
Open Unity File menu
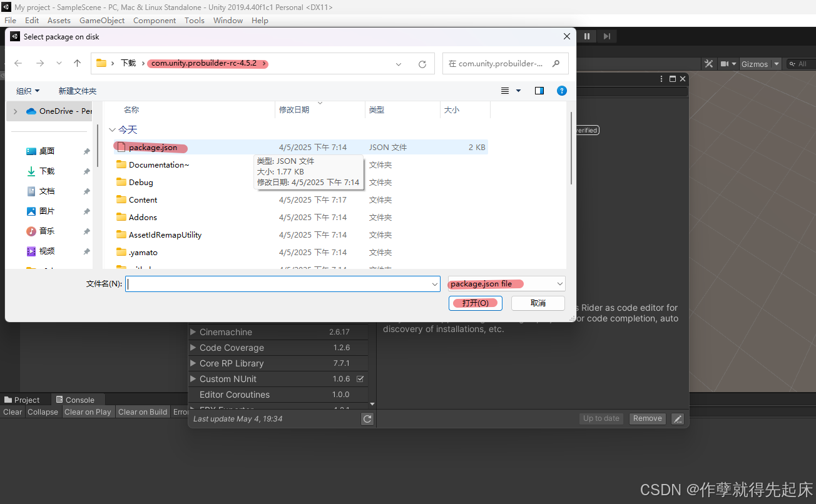pyautogui.click(x=11, y=20)
